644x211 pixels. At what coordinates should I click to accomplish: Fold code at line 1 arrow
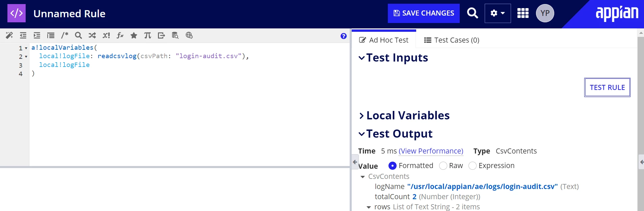[x=26, y=48]
